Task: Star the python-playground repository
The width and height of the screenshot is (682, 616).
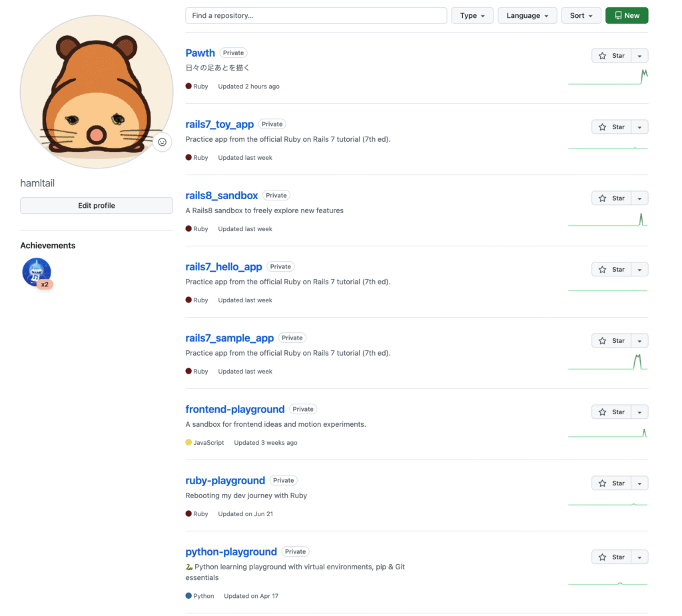Action: [611, 557]
